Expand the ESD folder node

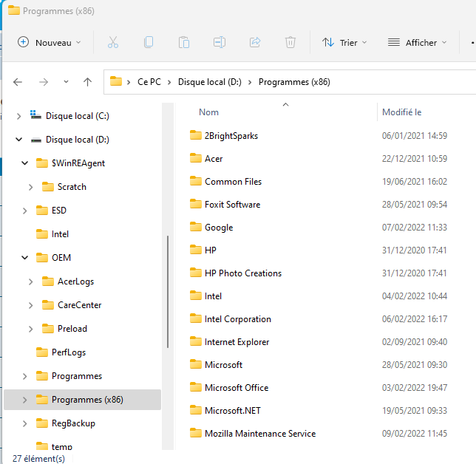coord(25,211)
